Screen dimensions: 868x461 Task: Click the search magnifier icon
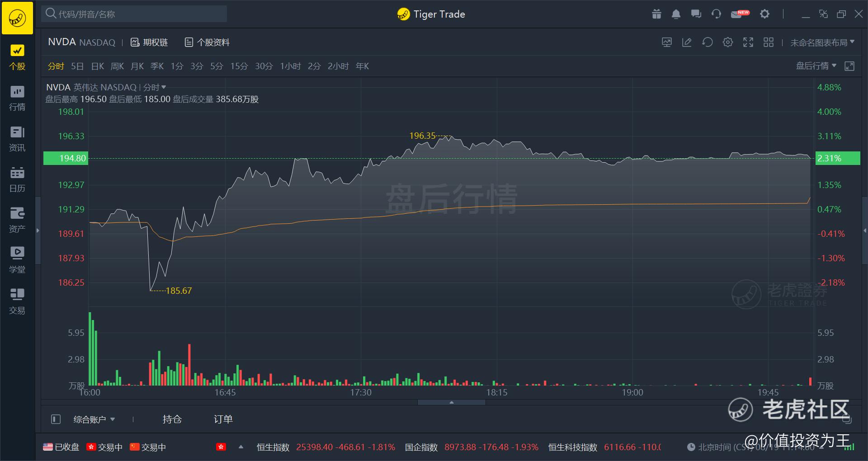pyautogui.click(x=51, y=14)
